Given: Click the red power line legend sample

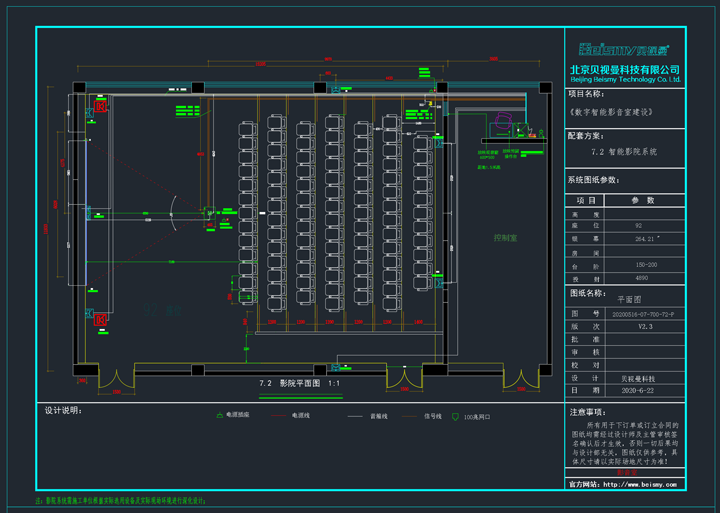Looking at the screenshot, I should coord(279,416).
